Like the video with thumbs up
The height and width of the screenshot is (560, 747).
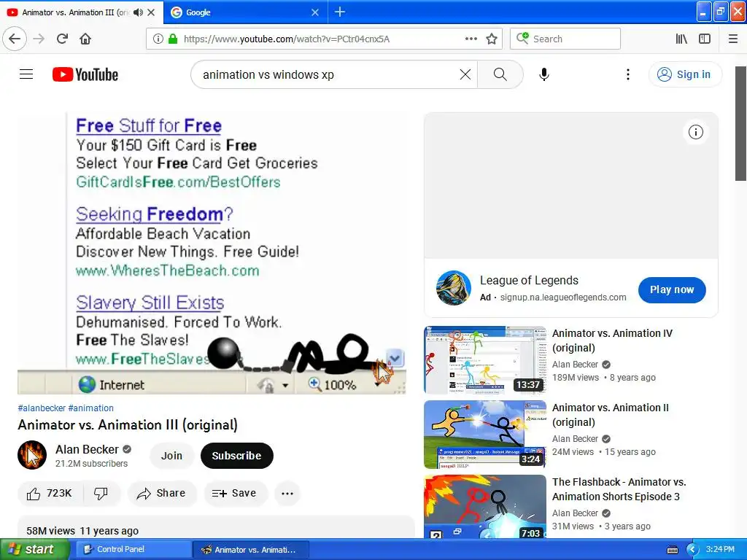point(50,494)
